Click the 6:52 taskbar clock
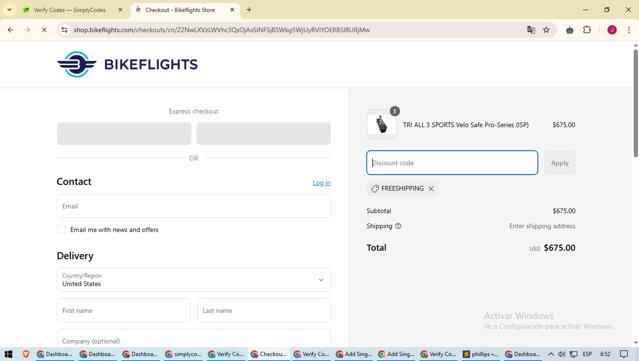 tap(605, 354)
